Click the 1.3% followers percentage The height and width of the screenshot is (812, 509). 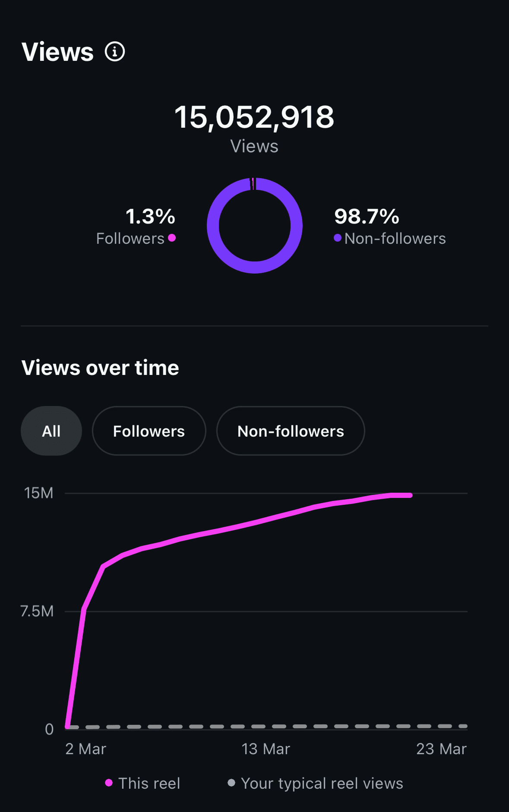pos(150,216)
